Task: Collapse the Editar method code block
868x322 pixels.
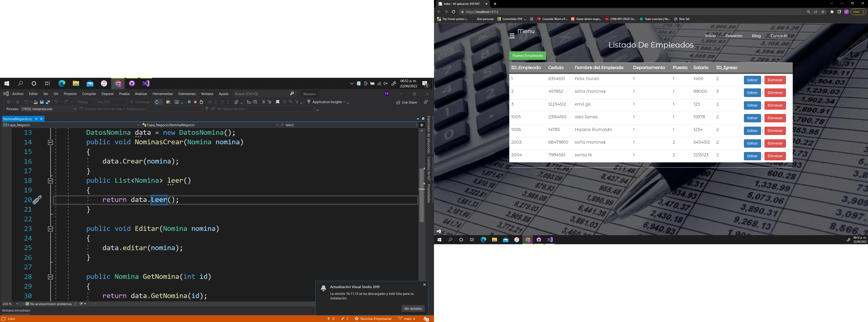Action: click(x=50, y=229)
